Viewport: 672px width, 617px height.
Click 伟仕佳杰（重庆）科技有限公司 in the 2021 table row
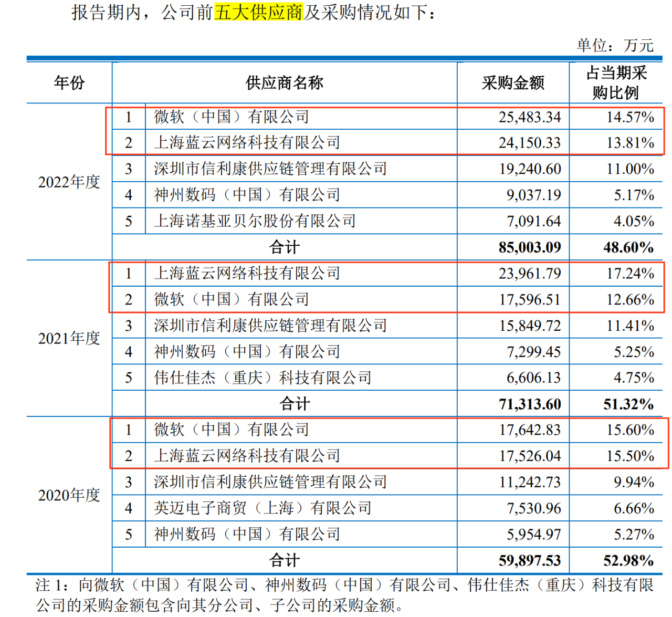point(263,378)
